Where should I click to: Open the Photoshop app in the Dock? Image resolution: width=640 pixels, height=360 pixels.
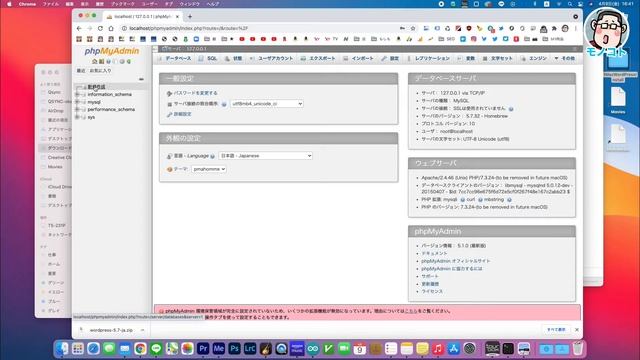[234, 349]
